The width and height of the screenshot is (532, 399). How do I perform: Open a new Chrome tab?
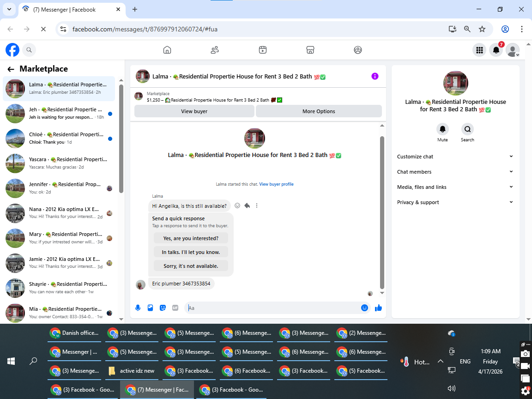135,10
